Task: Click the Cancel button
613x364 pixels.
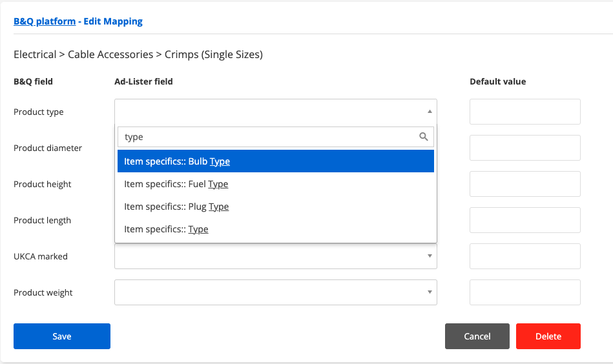Action: click(477, 336)
